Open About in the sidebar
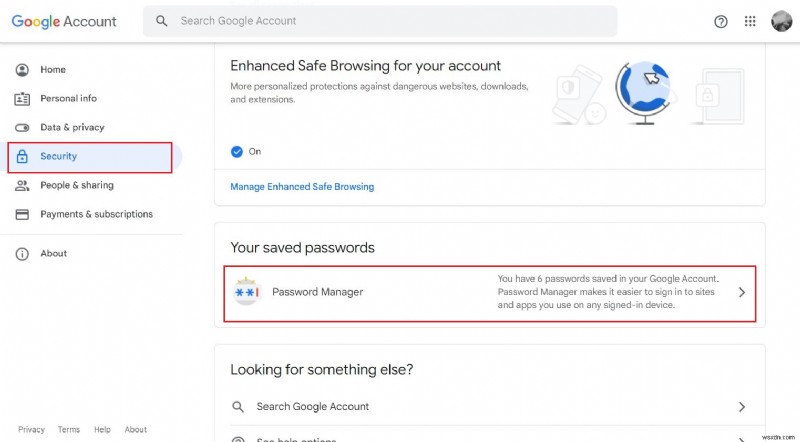The width and height of the screenshot is (800, 442). coord(54,253)
